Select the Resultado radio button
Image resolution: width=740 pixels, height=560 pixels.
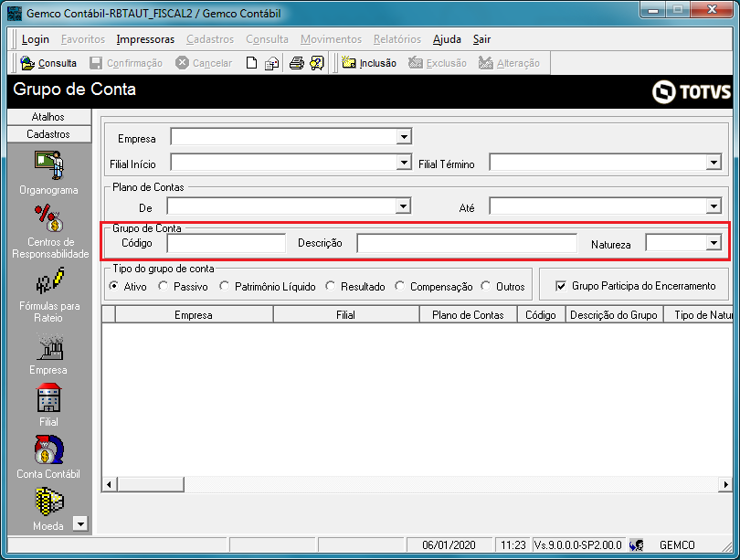tap(331, 286)
